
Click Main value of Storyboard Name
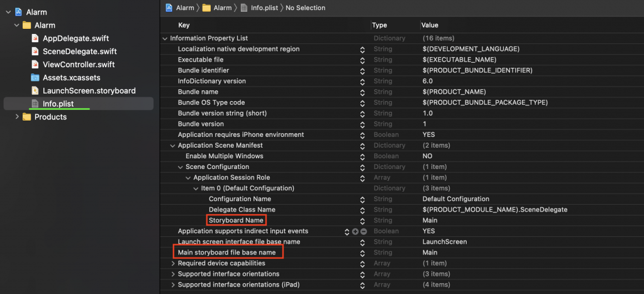[x=430, y=220]
